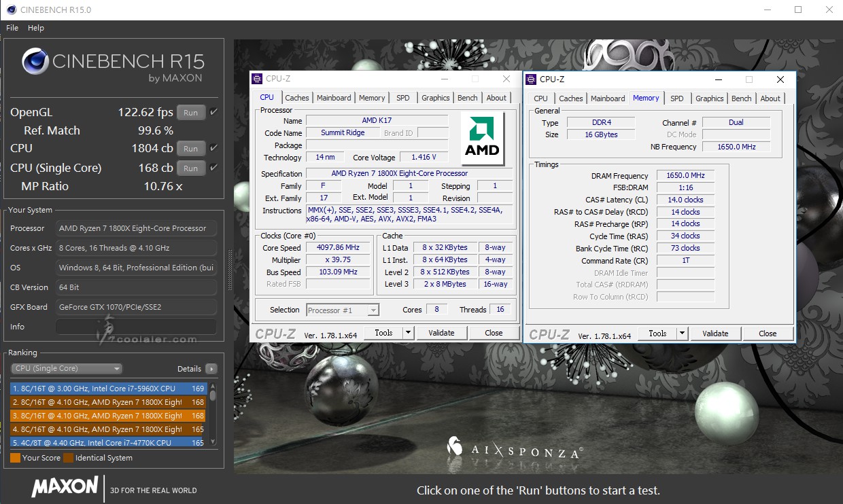Switch to CPU tab in the CPU-Z timings window
This screenshot has height=504, width=843.
tap(541, 98)
